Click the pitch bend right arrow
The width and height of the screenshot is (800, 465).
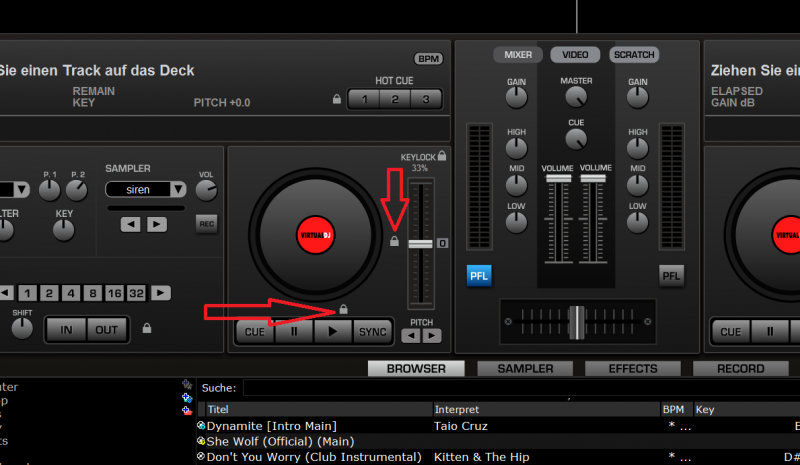(431, 336)
